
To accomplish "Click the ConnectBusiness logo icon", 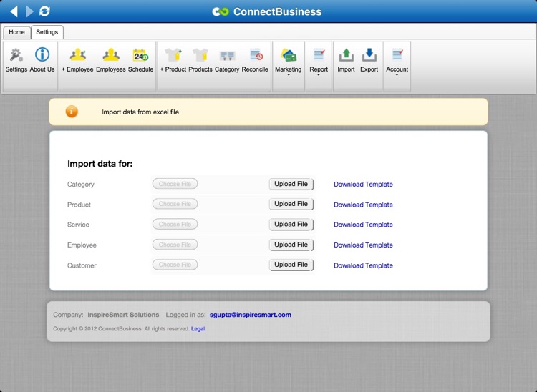I will [x=221, y=11].
